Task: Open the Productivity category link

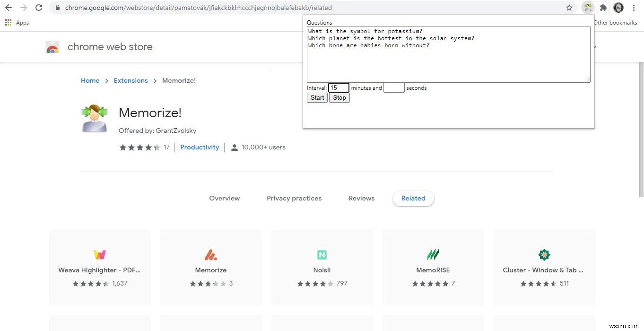Action: pyautogui.click(x=200, y=147)
